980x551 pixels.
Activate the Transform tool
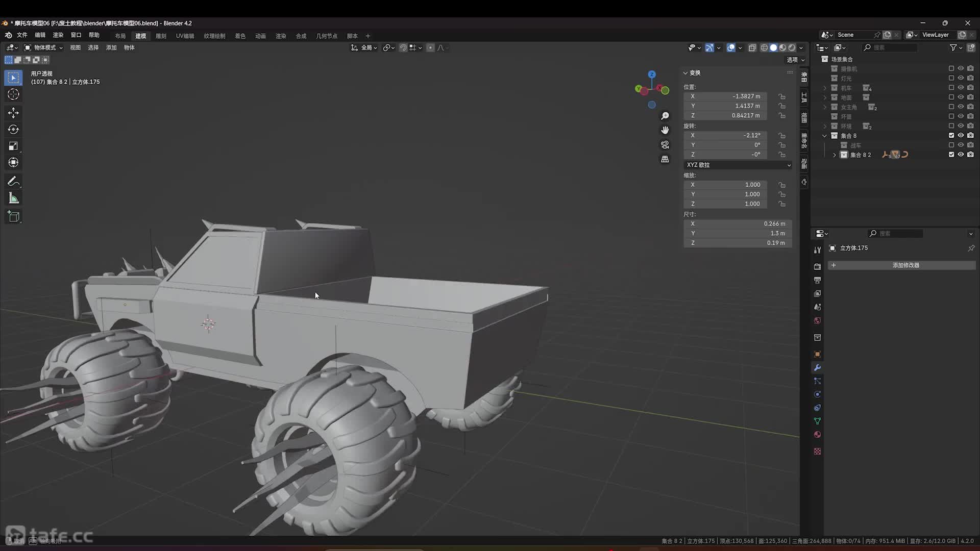coord(14,162)
